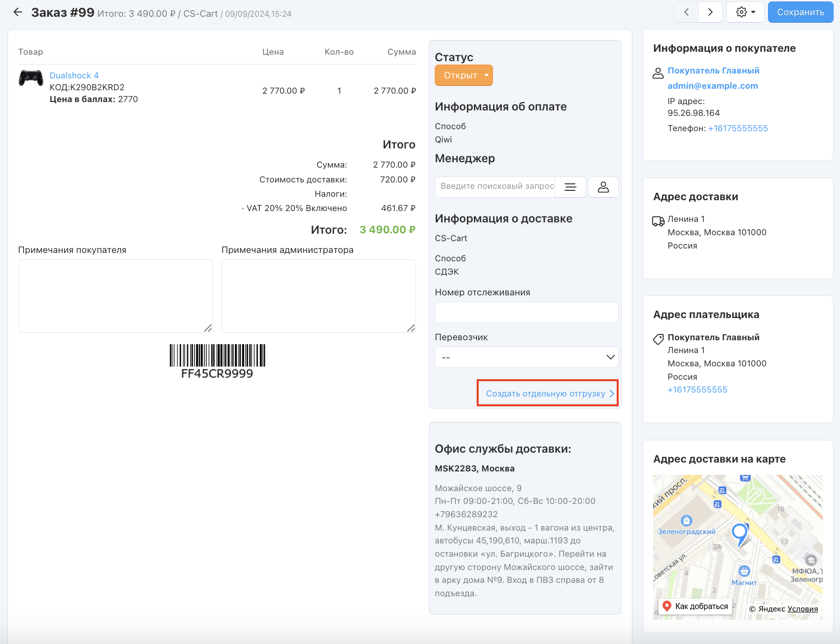
Task: Click the back arrow beside Заказ #99
Action: coord(18,12)
